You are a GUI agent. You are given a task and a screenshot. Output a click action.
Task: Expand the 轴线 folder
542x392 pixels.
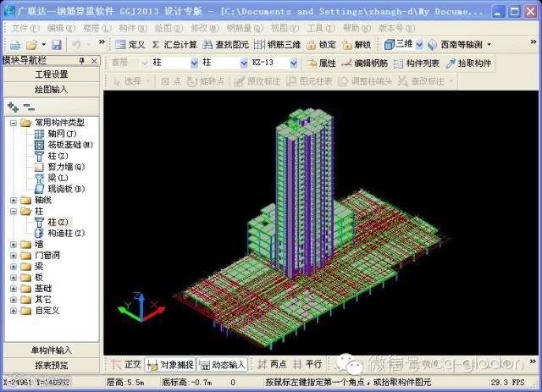point(14,200)
